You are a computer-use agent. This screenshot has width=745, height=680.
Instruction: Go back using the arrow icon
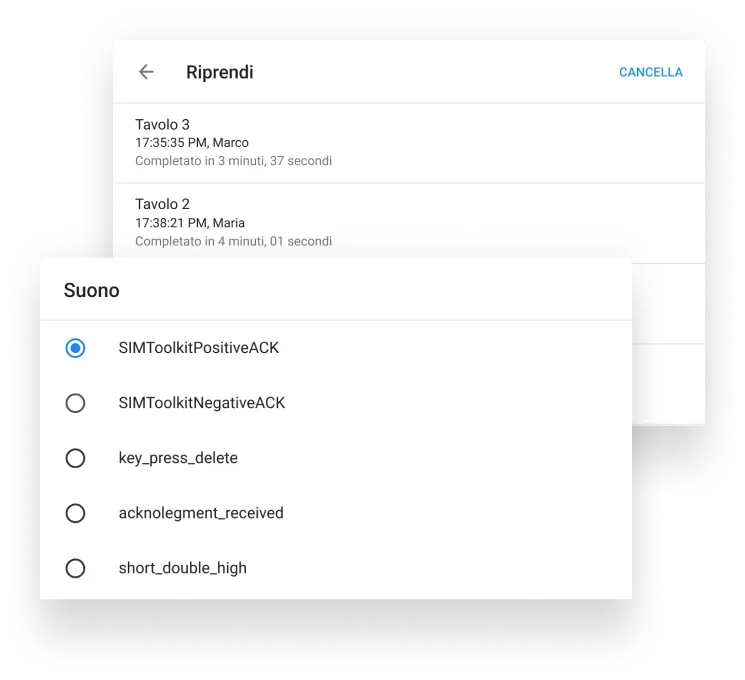coord(146,72)
